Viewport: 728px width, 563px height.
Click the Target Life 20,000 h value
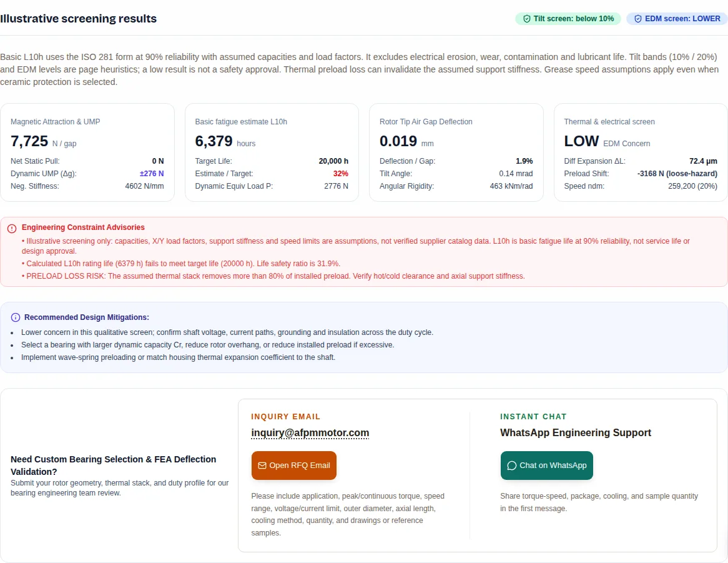tap(333, 161)
